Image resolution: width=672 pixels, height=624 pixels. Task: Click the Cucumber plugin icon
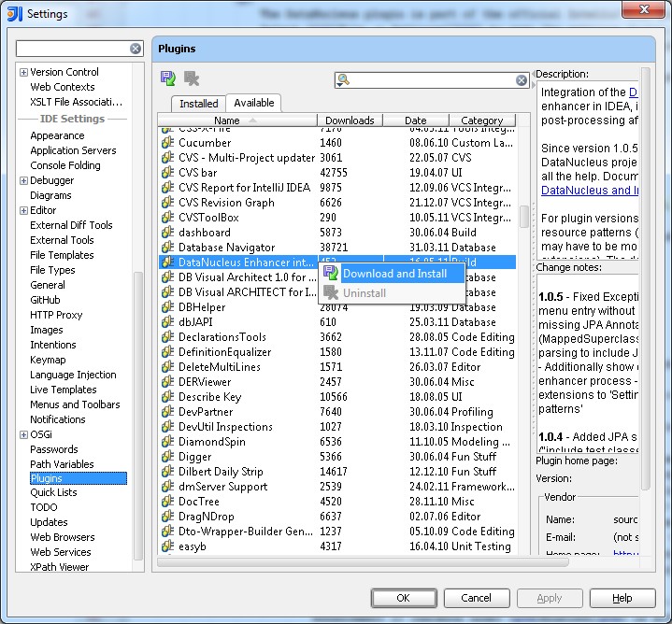click(x=167, y=142)
